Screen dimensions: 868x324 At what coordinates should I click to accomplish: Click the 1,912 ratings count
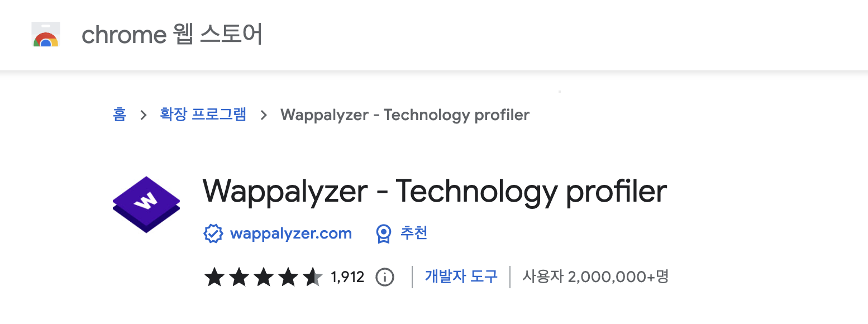(x=347, y=277)
